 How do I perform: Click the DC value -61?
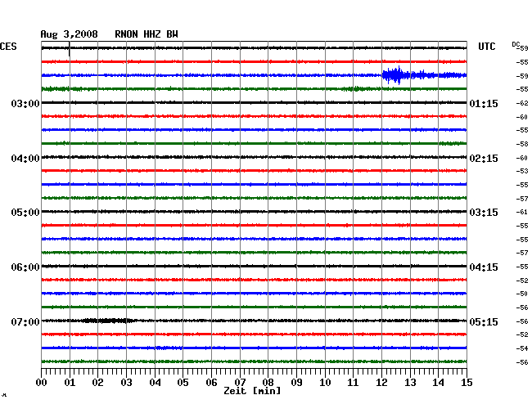click(x=522, y=212)
